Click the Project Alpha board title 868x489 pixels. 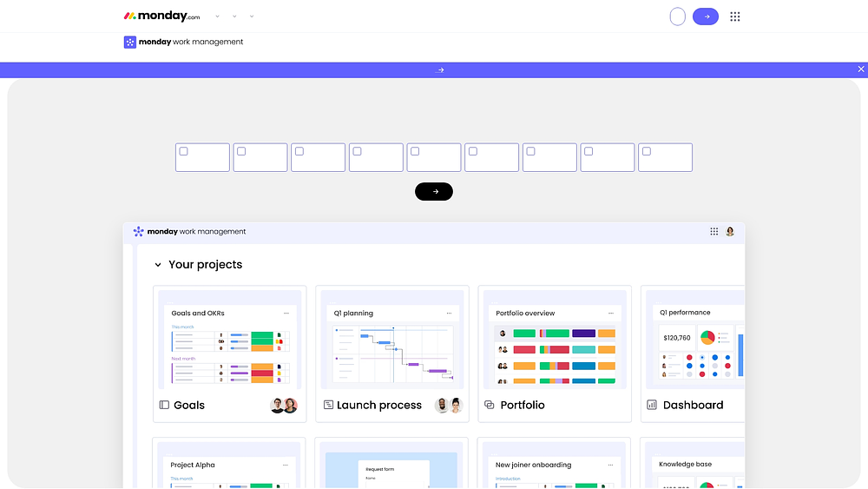(193, 466)
